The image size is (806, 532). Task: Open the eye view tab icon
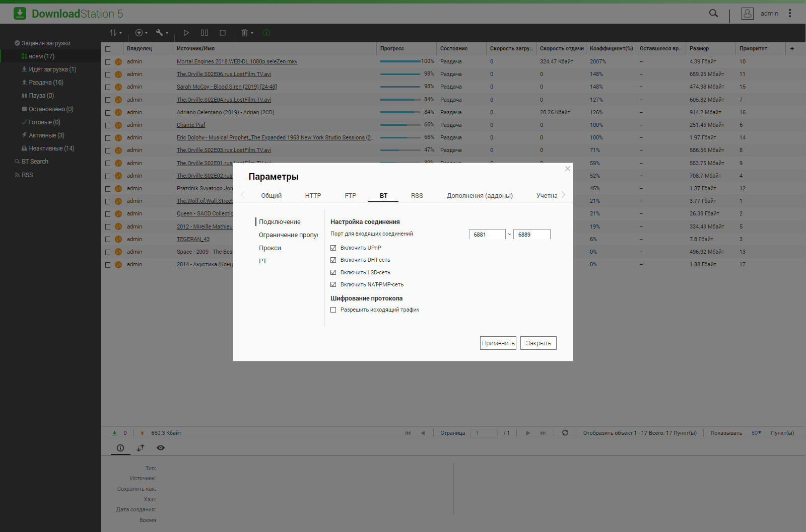click(161, 447)
